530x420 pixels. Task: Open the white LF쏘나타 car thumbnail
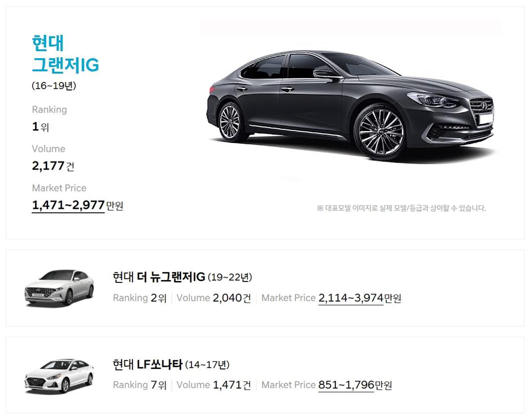coord(59,375)
